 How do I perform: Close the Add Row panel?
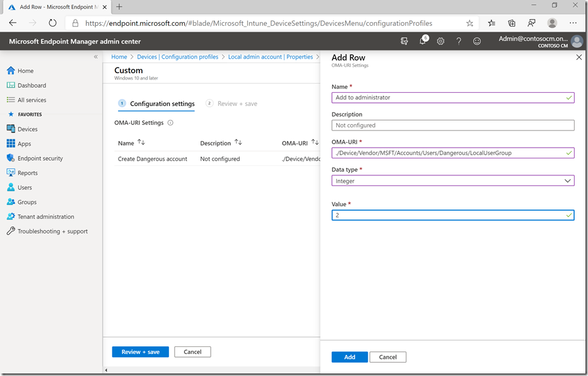pos(579,57)
